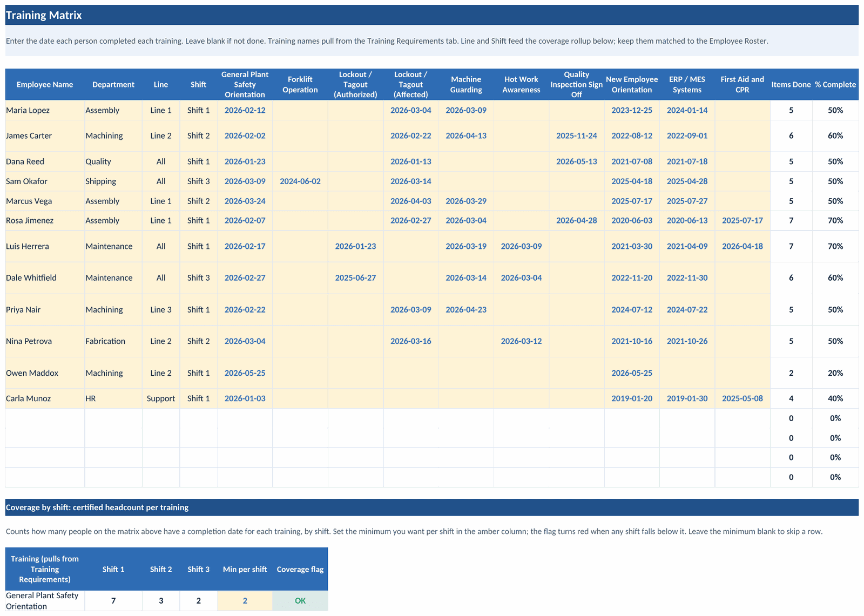Click the Shipping department cell

[113, 181]
